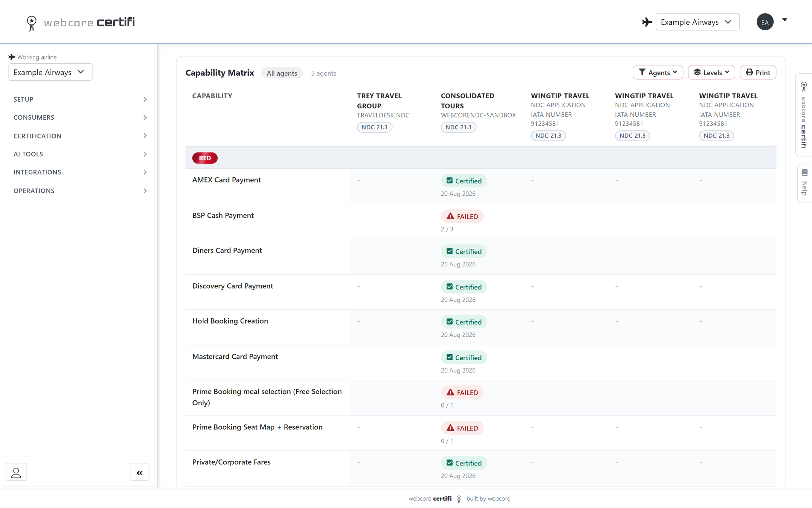Open the Agents filter dropdown
812x508 pixels.
pyautogui.click(x=657, y=72)
